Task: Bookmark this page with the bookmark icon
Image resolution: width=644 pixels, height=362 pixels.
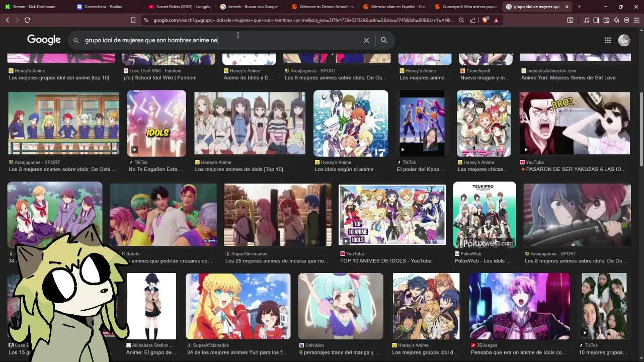Action: [x=133, y=20]
